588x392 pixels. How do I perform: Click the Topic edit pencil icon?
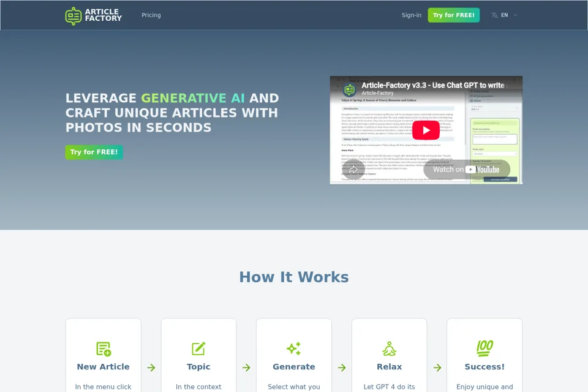(x=198, y=349)
